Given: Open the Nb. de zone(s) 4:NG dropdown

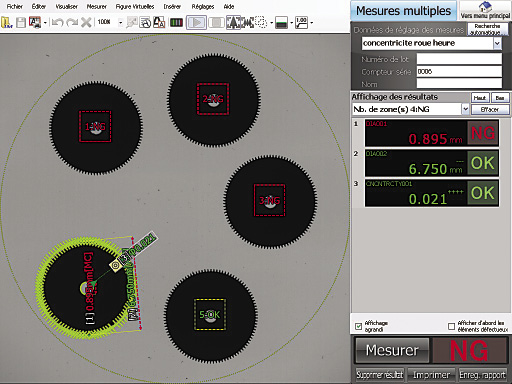Looking at the screenshot, I should click(x=465, y=109).
